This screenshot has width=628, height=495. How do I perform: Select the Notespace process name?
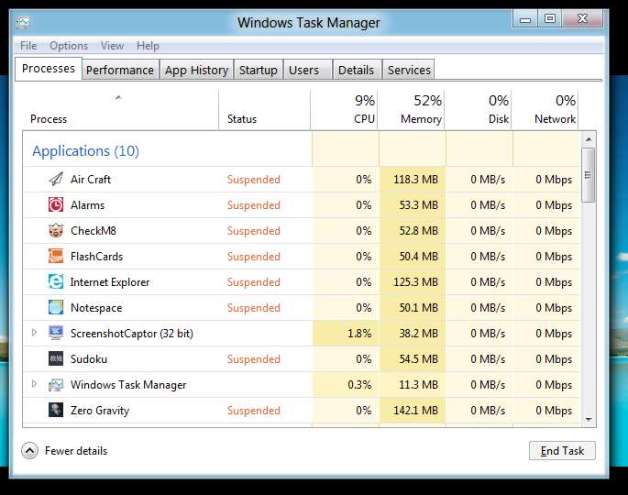tap(96, 308)
